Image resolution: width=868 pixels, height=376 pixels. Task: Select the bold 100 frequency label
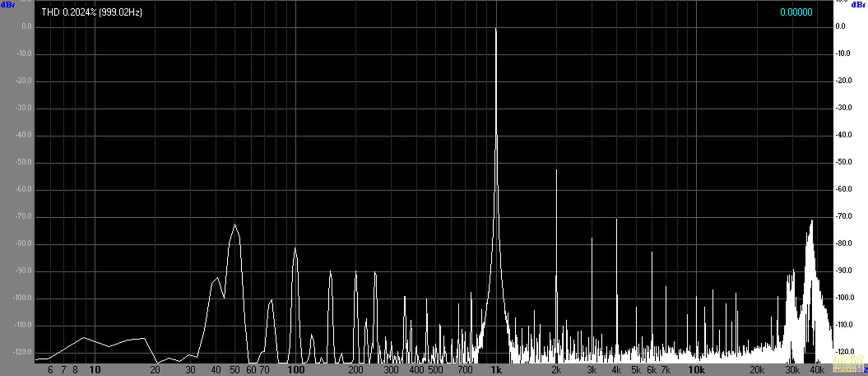pos(296,370)
